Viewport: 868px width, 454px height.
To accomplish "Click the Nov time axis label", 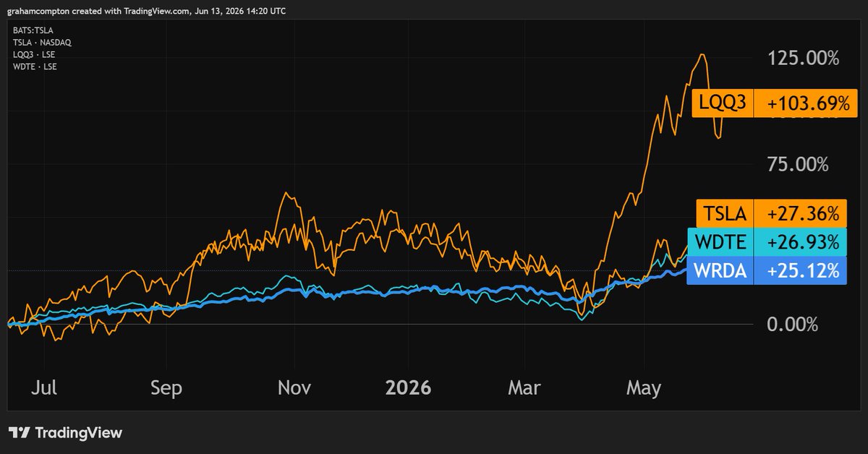I will [x=294, y=388].
